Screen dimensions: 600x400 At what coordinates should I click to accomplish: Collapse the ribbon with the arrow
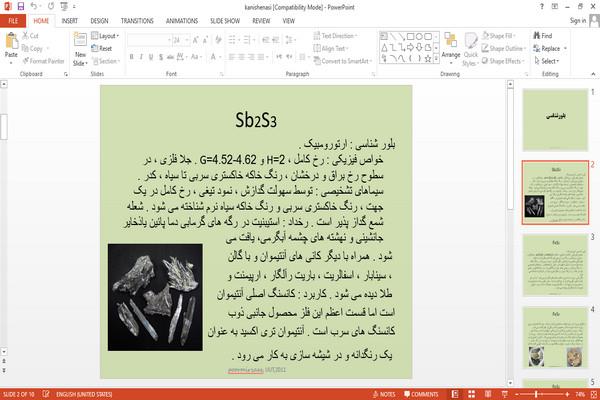(x=593, y=73)
